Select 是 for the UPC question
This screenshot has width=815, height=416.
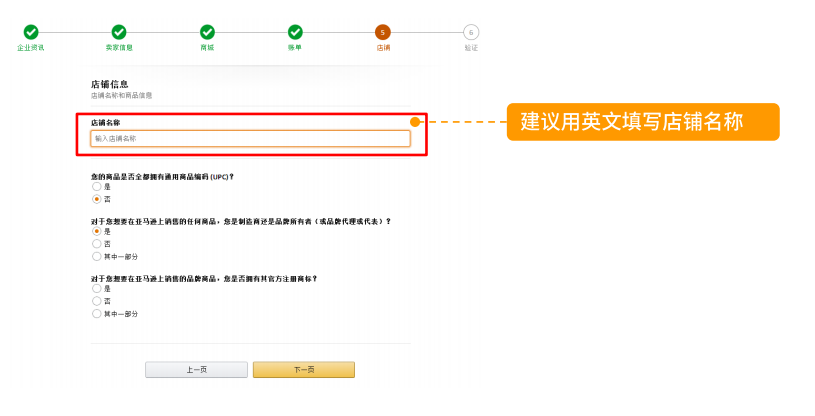click(97, 186)
